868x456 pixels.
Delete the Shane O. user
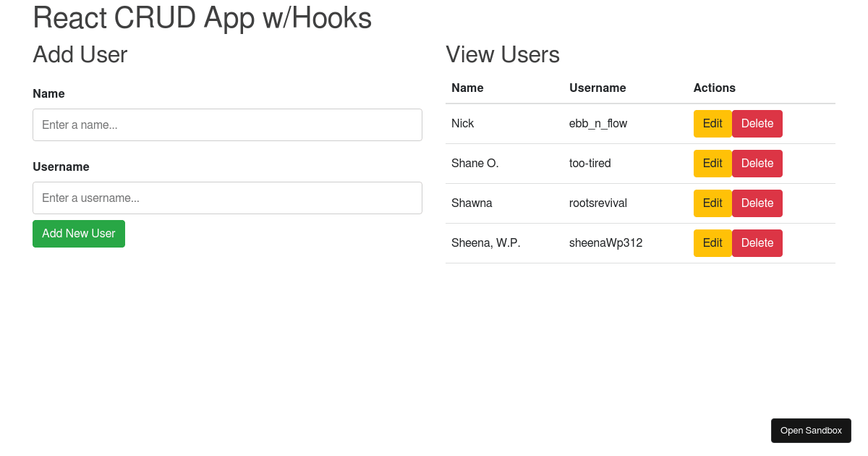tap(757, 163)
